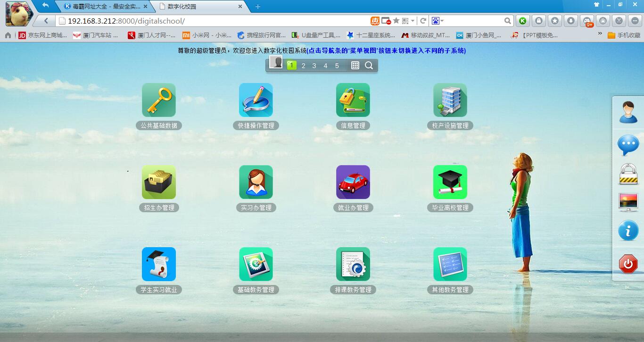Open the 就业办管理 red car icon
The height and width of the screenshot is (342, 644).
[353, 182]
